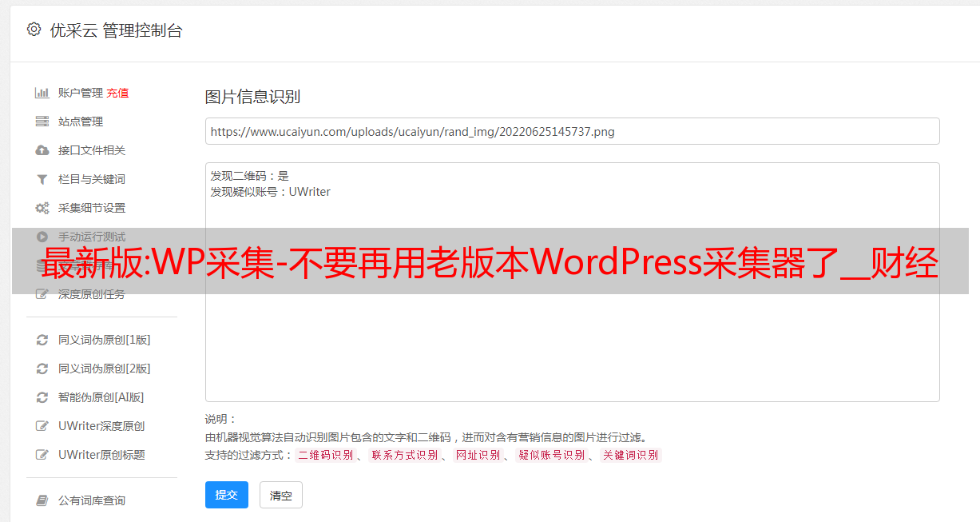Image resolution: width=980 pixels, height=522 pixels.
Task: Click the 二维码识别 filter tag
Action: [325, 455]
